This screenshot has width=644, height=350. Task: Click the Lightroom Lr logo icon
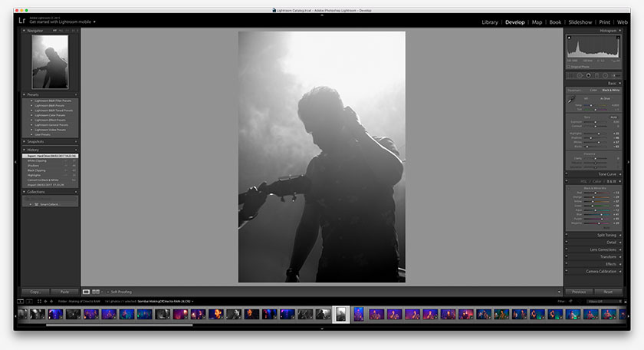click(x=21, y=21)
